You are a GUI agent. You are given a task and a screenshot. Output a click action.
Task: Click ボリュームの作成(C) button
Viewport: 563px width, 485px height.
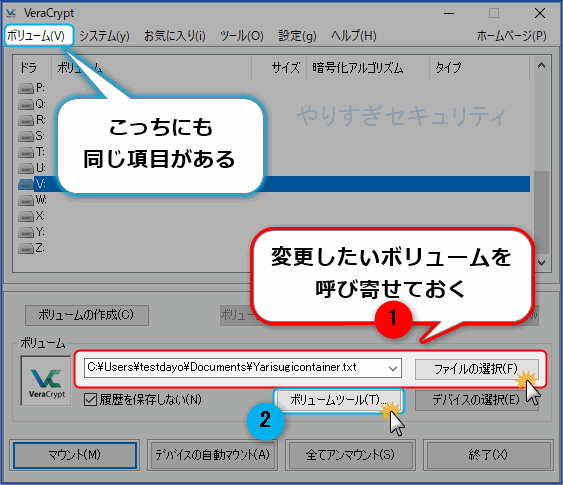(x=87, y=315)
